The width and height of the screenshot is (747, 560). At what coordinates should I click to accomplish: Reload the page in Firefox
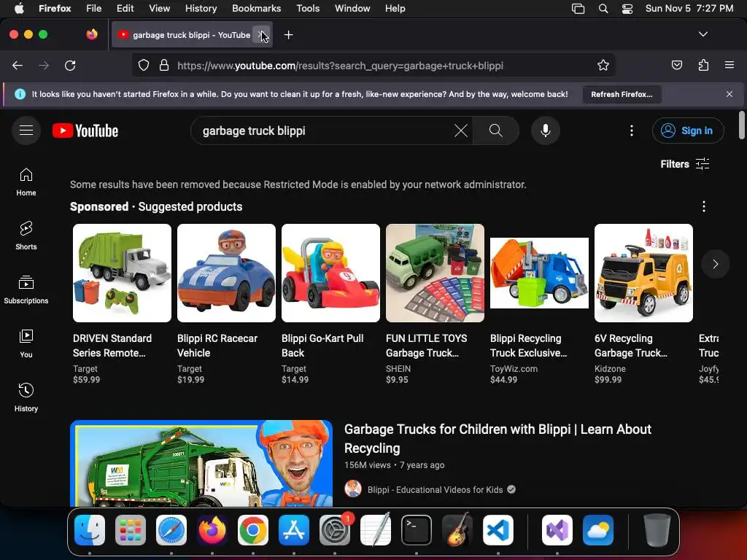point(70,65)
